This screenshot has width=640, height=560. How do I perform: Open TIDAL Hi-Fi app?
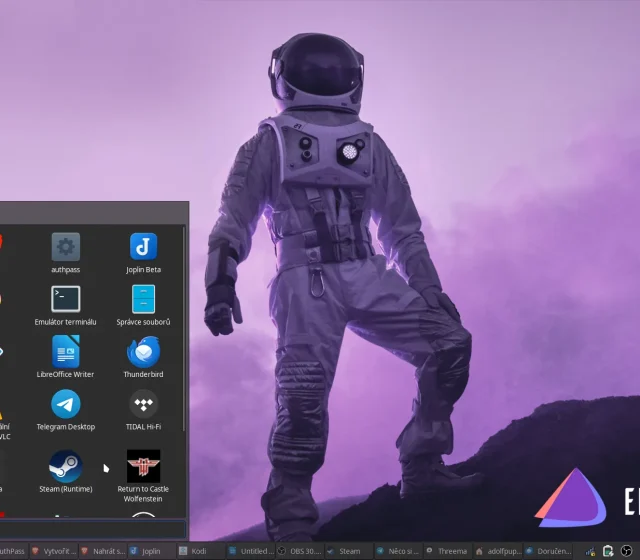(143, 404)
